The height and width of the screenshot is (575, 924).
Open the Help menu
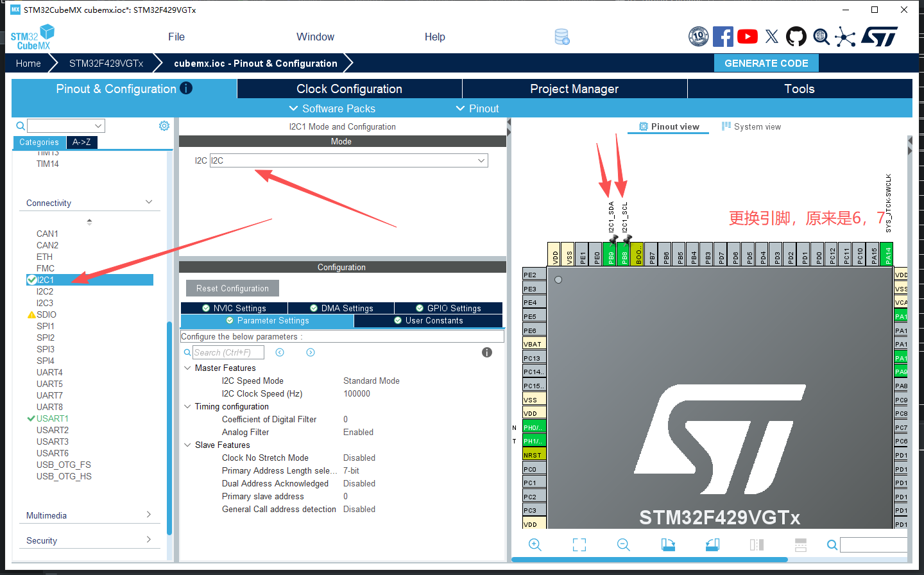[434, 37]
